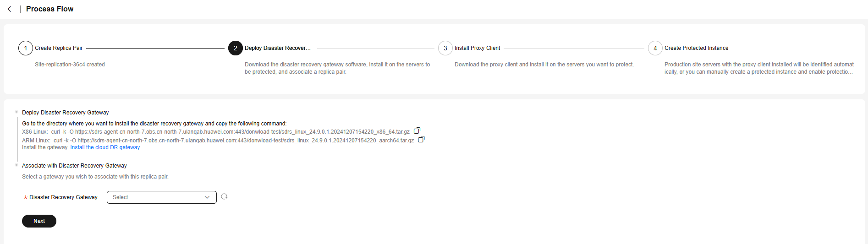The image size is (868, 244).
Task: Click the Process Flow page title
Action: (x=49, y=9)
